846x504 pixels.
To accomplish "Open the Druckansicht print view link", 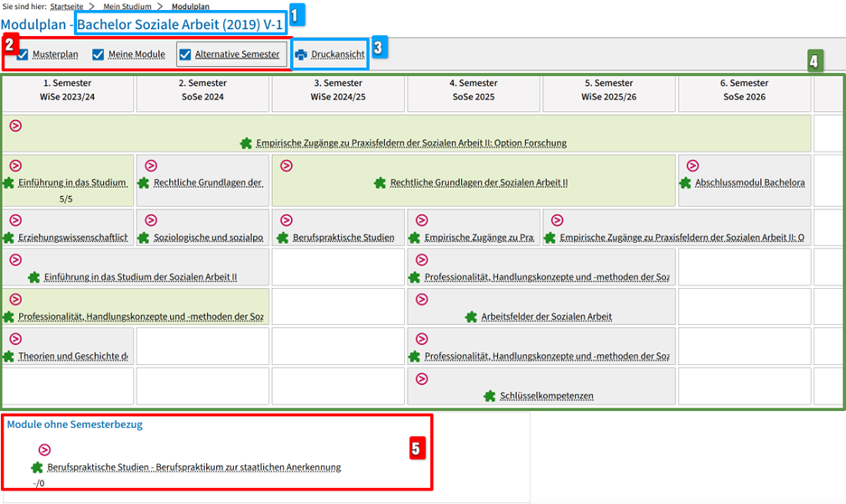I will pyautogui.click(x=337, y=55).
